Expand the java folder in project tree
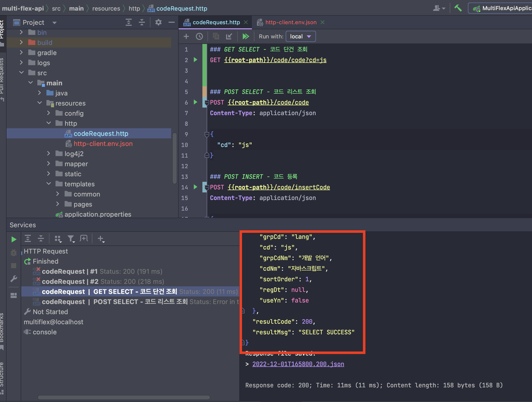Screen dimensions: 532x402 click(39, 93)
